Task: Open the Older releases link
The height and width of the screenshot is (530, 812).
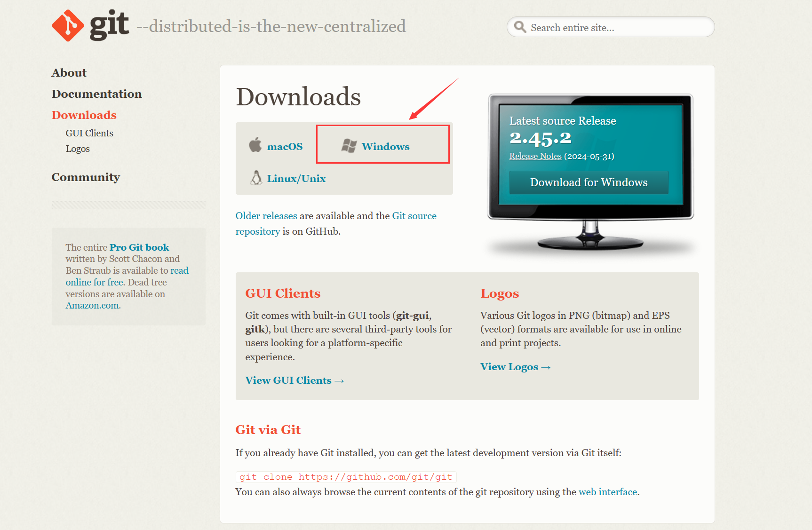Action: (266, 216)
